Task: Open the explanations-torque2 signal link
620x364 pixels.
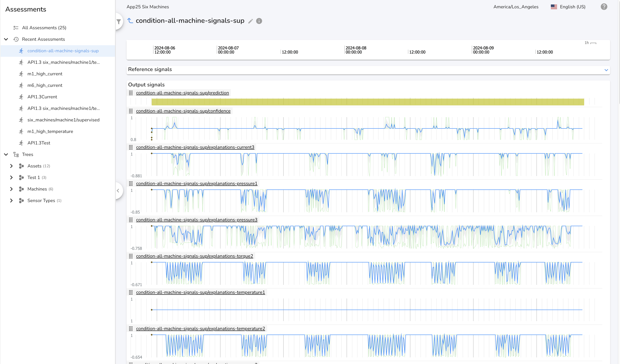Action: (194, 256)
